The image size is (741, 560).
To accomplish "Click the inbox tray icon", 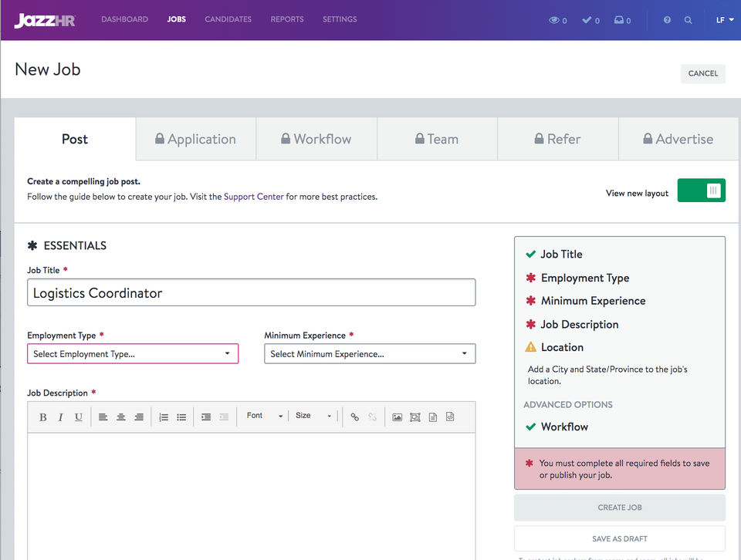I will pos(619,20).
